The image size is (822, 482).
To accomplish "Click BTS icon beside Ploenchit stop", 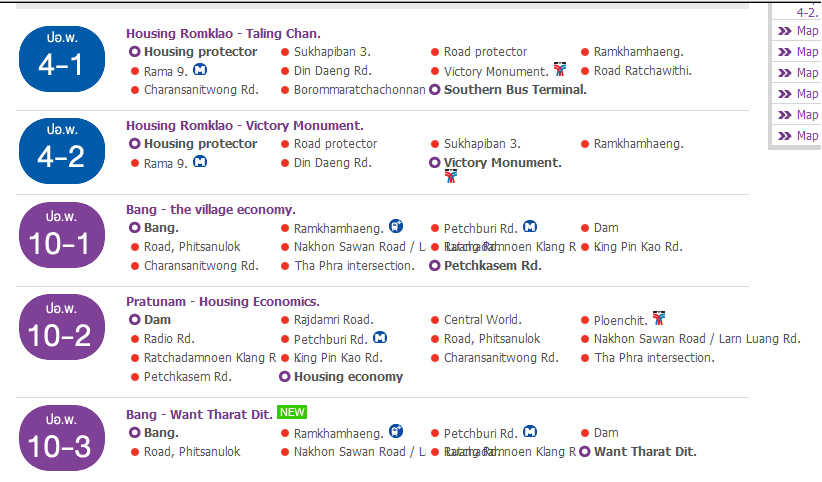I will (659, 318).
